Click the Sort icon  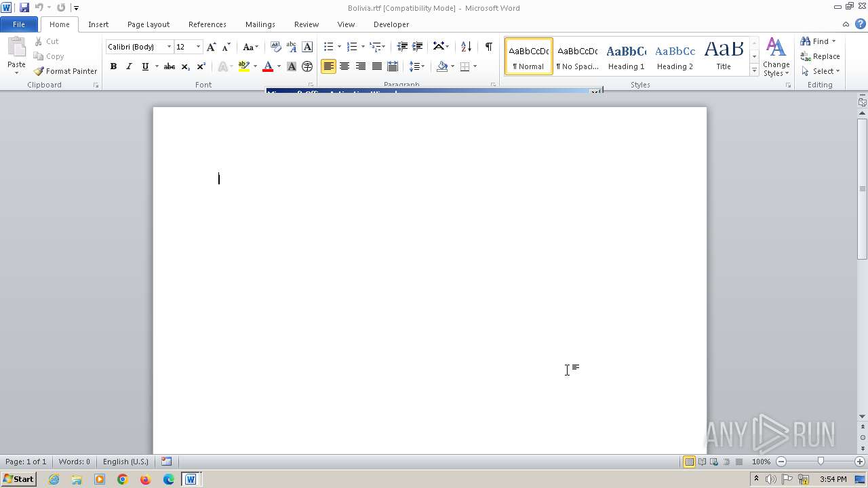(466, 47)
